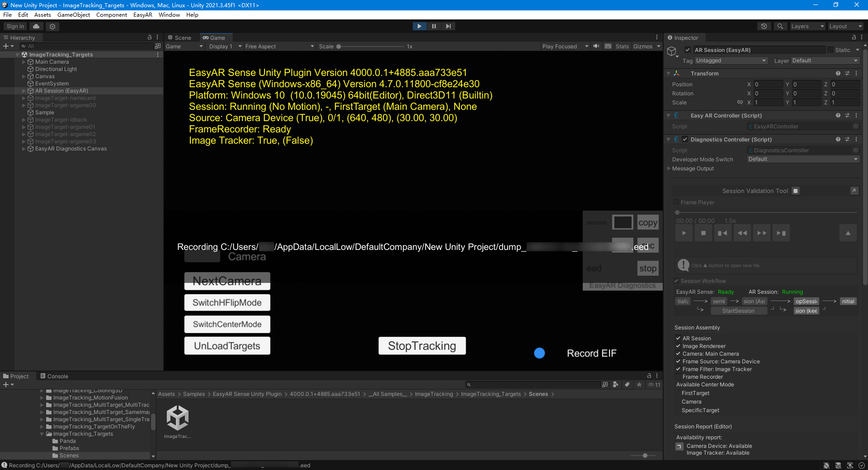
Task: Enable the Frame Player checkbox
Action: coord(676,202)
